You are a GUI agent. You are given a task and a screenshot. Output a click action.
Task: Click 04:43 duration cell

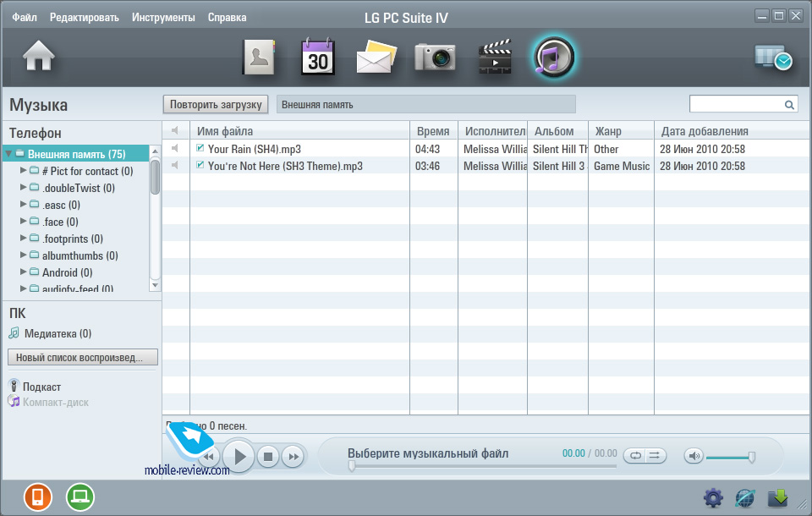[x=427, y=149]
